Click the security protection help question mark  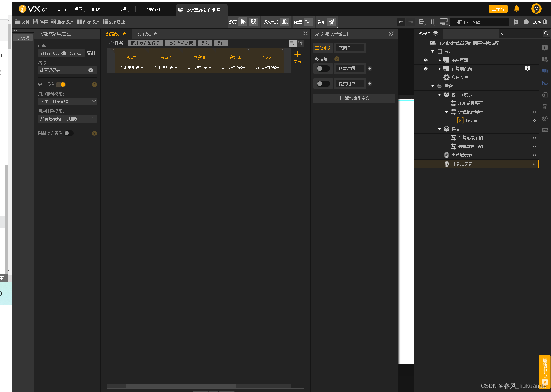(x=94, y=85)
